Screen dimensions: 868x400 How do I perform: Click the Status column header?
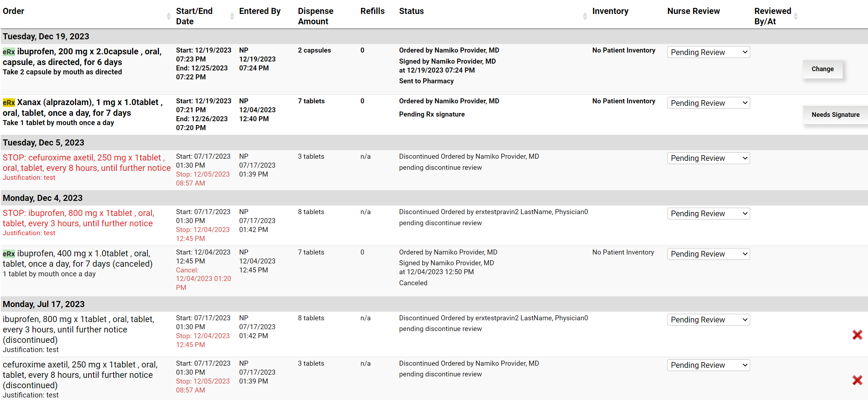tap(411, 11)
